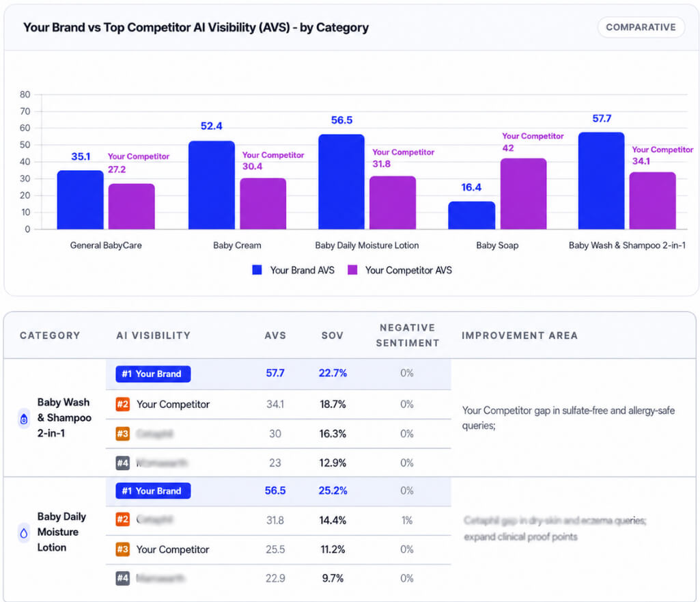Click the General BabyCare axis label
Screen dimensions: 700x602
106,245
